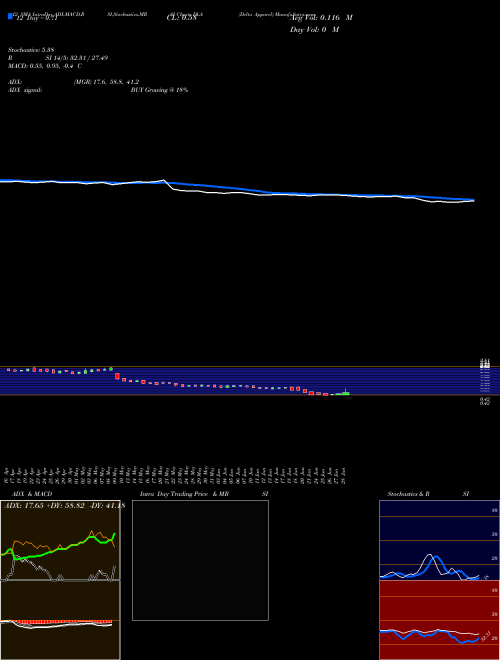Screen dimensions: 500x660
Task: Click the '(MGR) 17.6, 58.8, 41.2' ADX values
Action: pyautogui.click(x=106, y=82)
